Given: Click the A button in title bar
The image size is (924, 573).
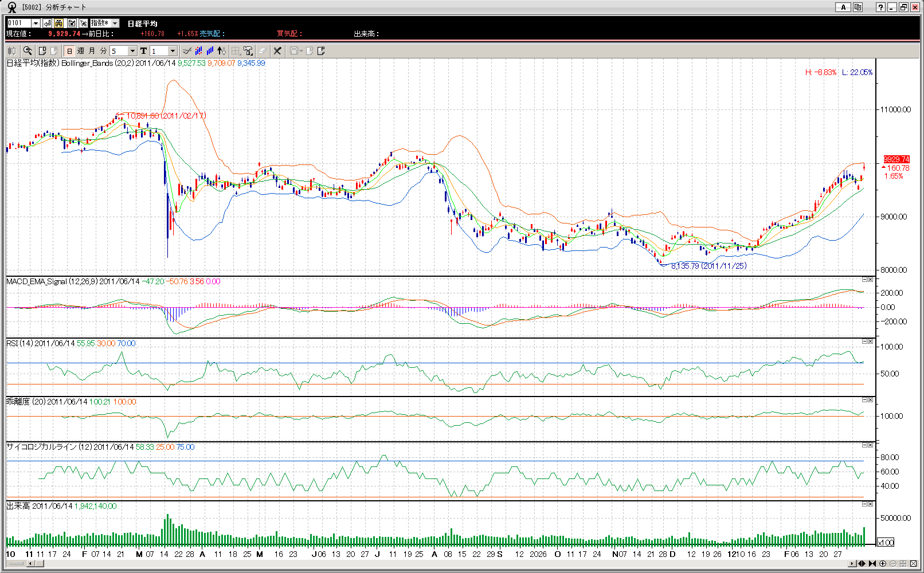Looking at the screenshot, I should tap(843, 7).
